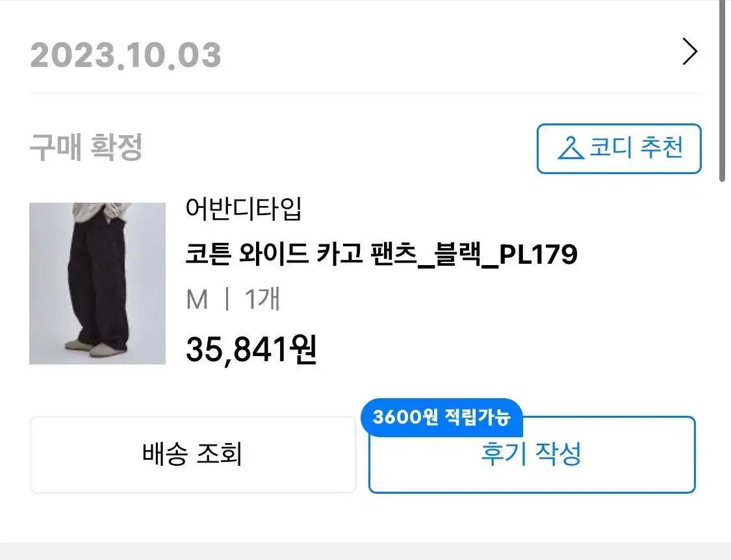Click the vertical scrollbar on the right edge
Viewport: 731px width, 560px height.
722,91
